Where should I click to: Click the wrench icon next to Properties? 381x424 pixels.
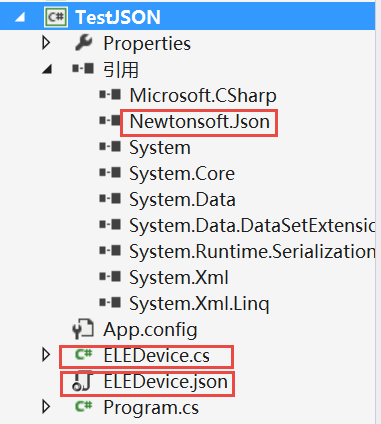(84, 43)
